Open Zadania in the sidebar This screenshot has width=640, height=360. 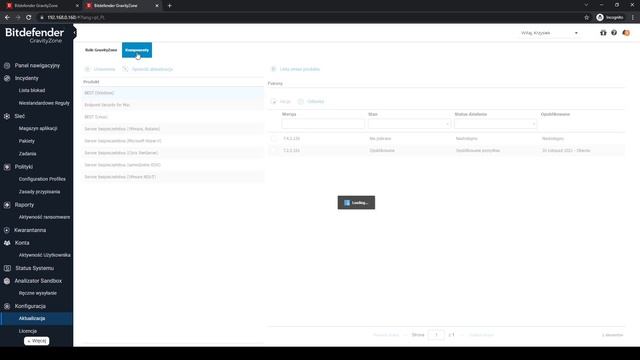point(27,153)
